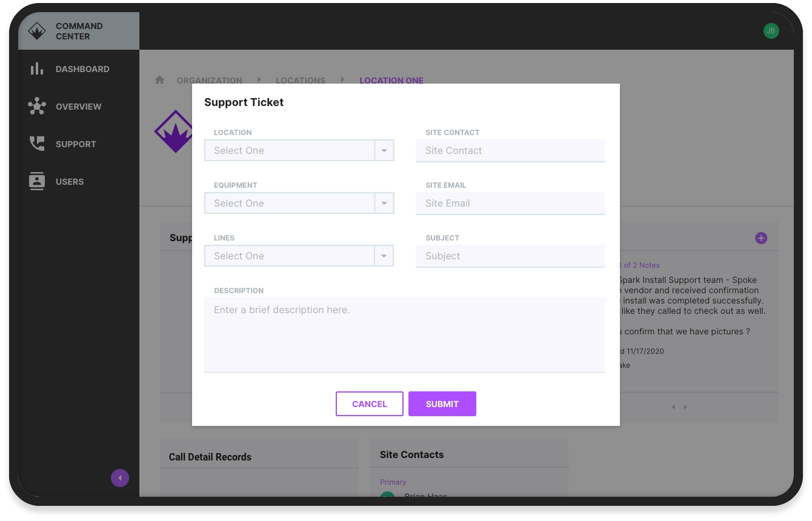The width and height of the screenshot is (812, 521).
Task: Open the Support phone icon
Action: click(x=37, y=144)
